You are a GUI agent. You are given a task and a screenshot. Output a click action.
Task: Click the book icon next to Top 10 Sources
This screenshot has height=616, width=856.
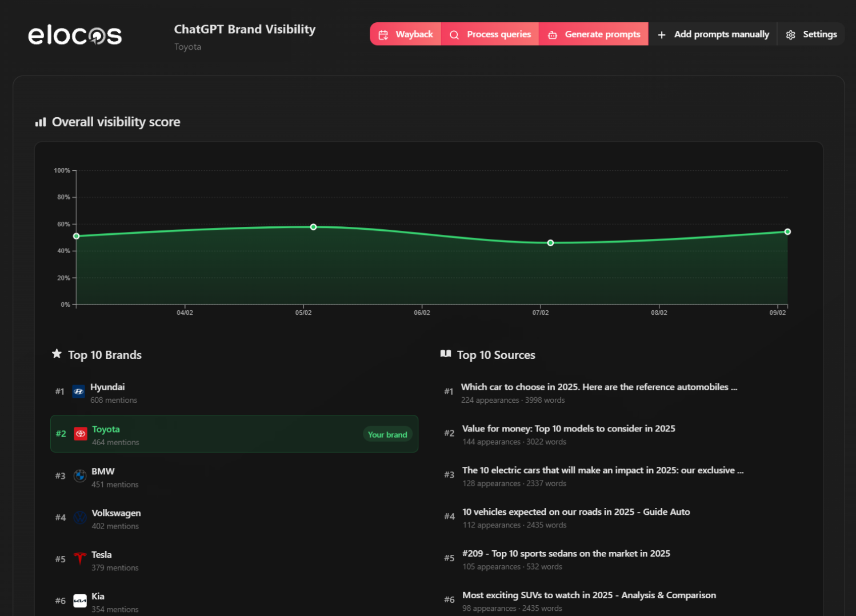[446, 354]
